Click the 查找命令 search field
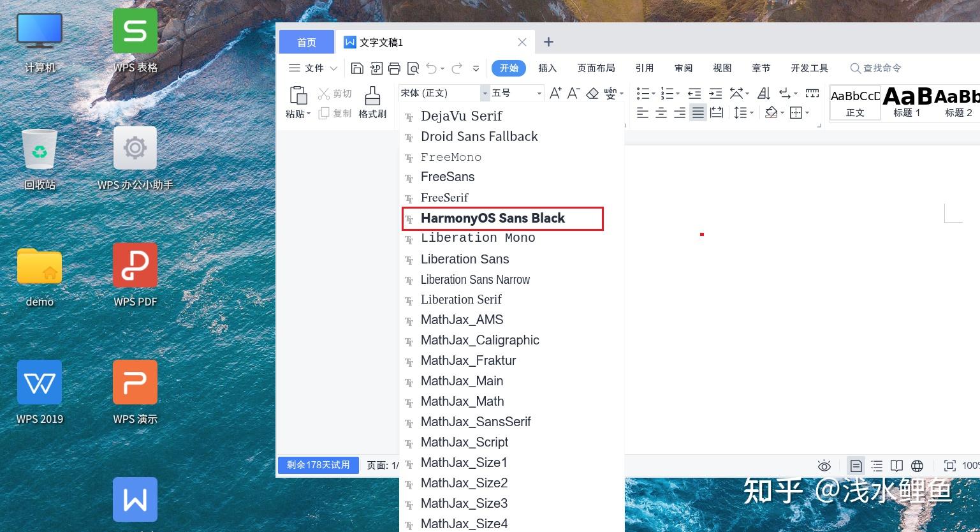Viewport: 980px width, 532px height. pyautogui.click(x=876, y=68)
